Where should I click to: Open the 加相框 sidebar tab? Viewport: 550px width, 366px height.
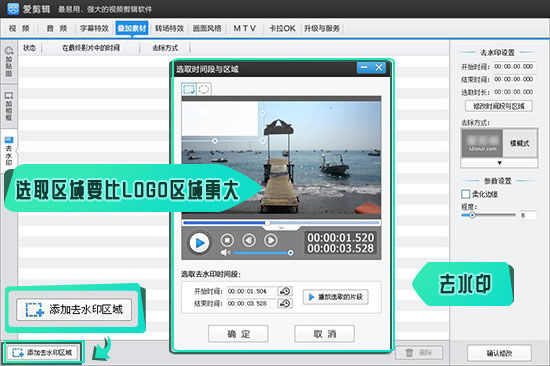pos(9,107)
